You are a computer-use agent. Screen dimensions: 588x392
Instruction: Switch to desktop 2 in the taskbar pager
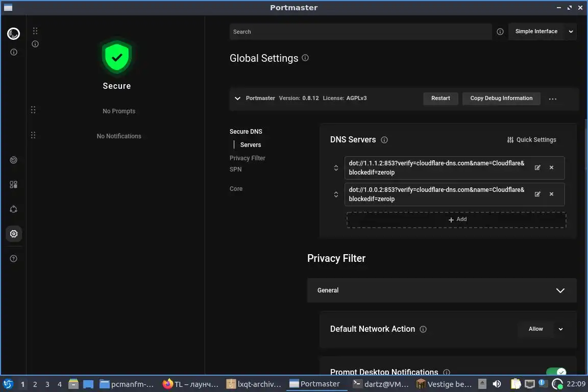point(35,384)
